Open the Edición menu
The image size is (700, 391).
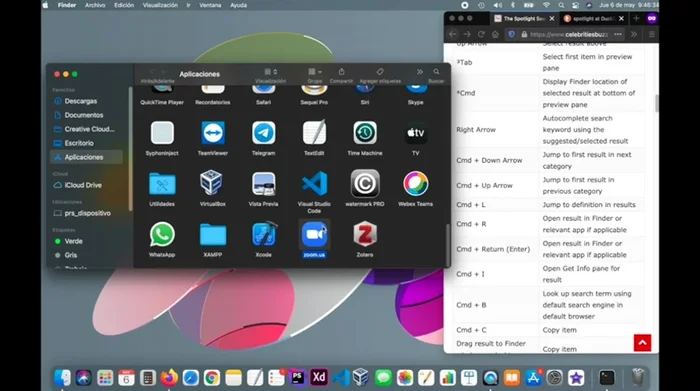tap(124, 5)
